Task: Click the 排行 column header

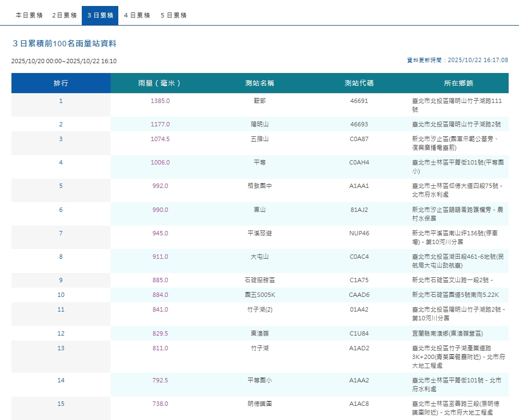Action: point(61,83)
